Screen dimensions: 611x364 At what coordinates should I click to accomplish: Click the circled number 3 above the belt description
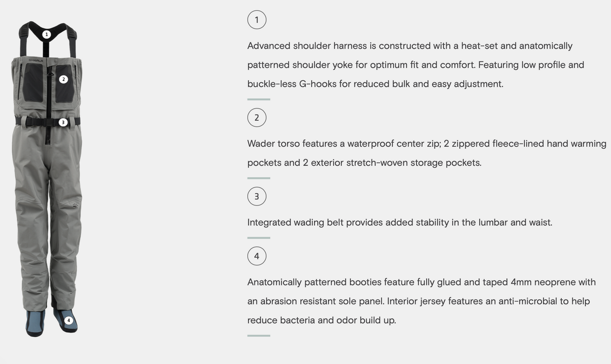pyautogui.click(x=257, y=196)
